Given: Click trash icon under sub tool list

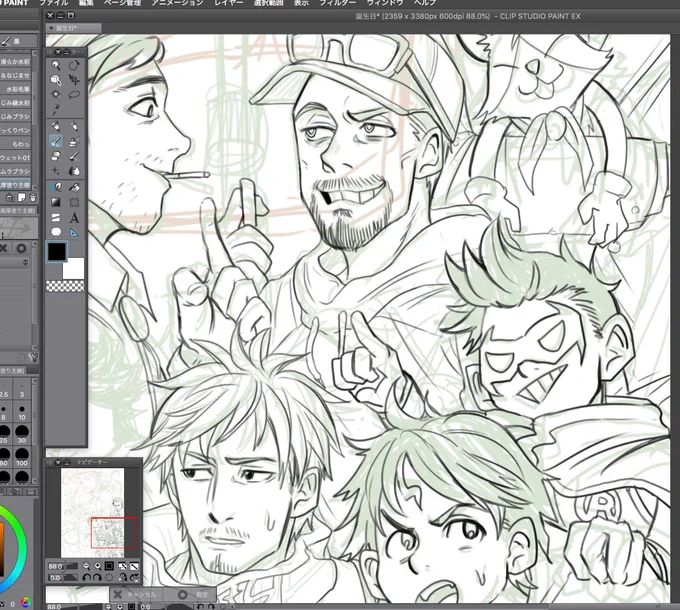Looking at the screenshot, I should (33, 198).
